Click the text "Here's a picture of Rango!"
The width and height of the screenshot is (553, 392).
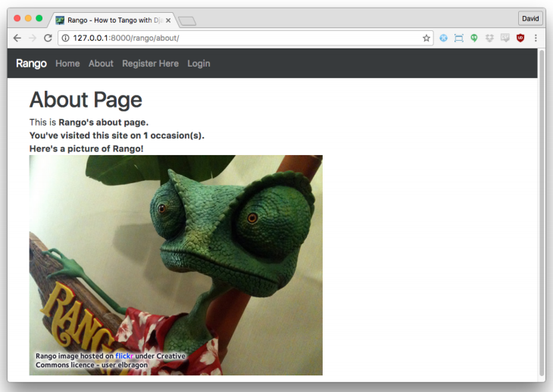pyautogui.click(x=86, y=148)
